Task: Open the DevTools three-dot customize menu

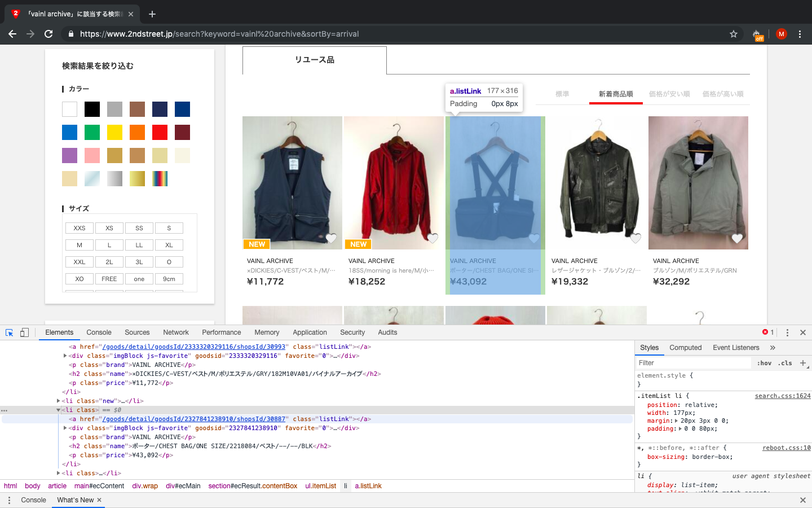Action: (x=787, y=332)
